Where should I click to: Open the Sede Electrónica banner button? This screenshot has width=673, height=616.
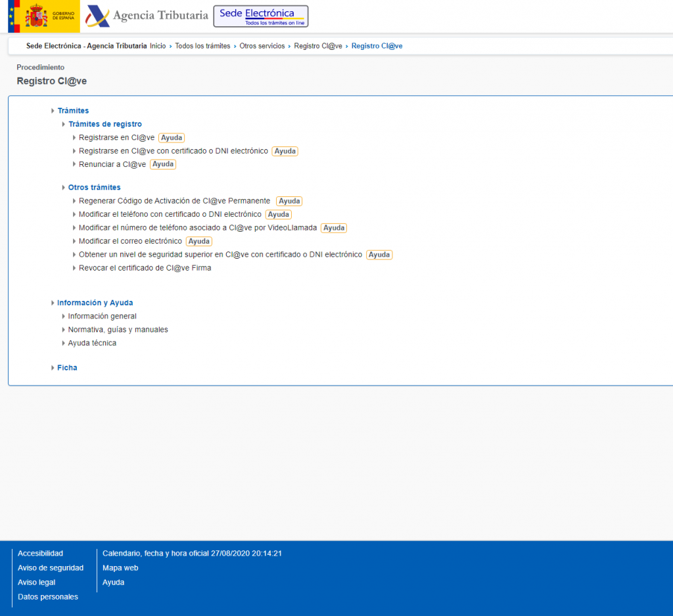(261, 16)
